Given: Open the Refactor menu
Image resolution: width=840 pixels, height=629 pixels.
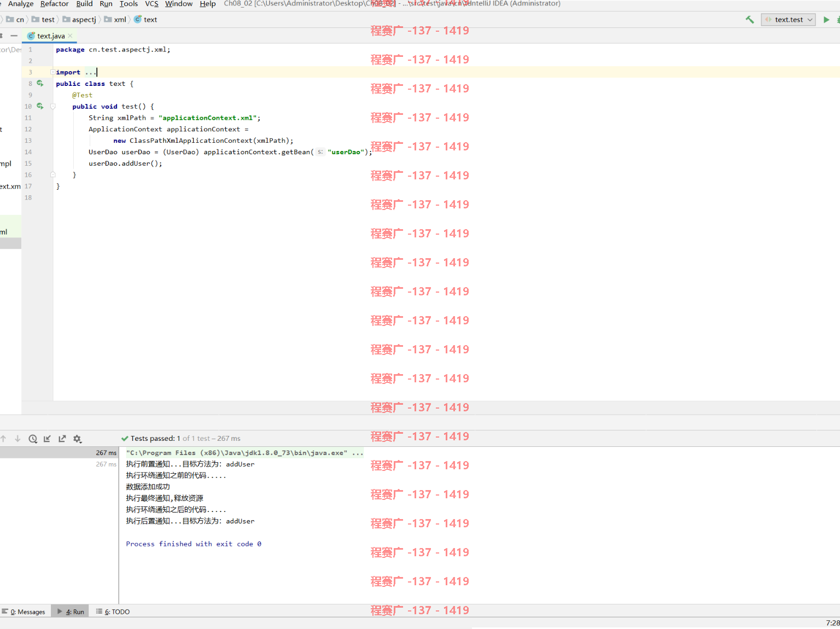Looking at the screenshot, I should [54, 4].
